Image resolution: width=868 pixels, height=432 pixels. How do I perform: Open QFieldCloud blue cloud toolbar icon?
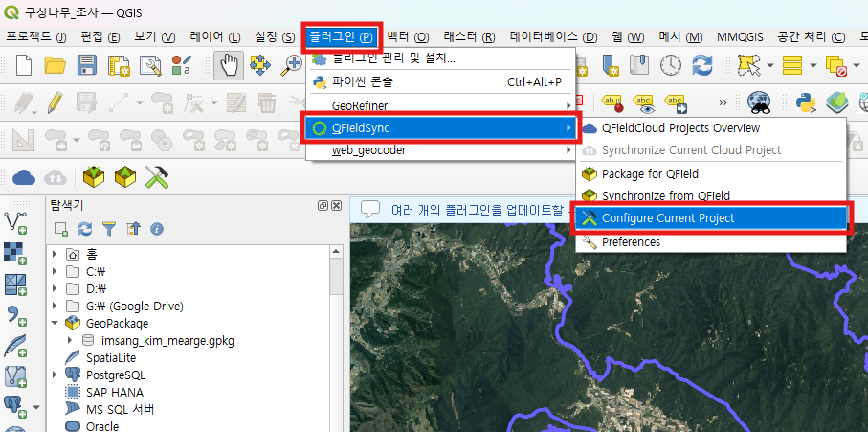(x=24, y=177)
